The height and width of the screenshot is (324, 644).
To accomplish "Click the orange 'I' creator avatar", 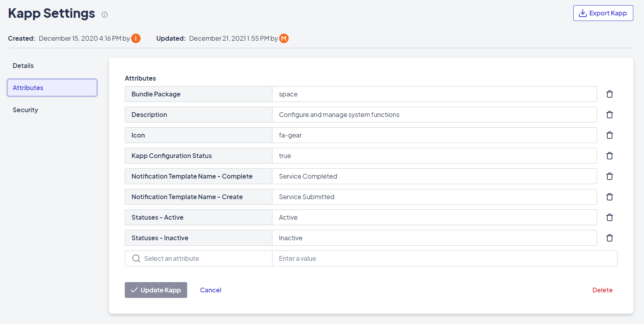I will [x=136, y=38].
